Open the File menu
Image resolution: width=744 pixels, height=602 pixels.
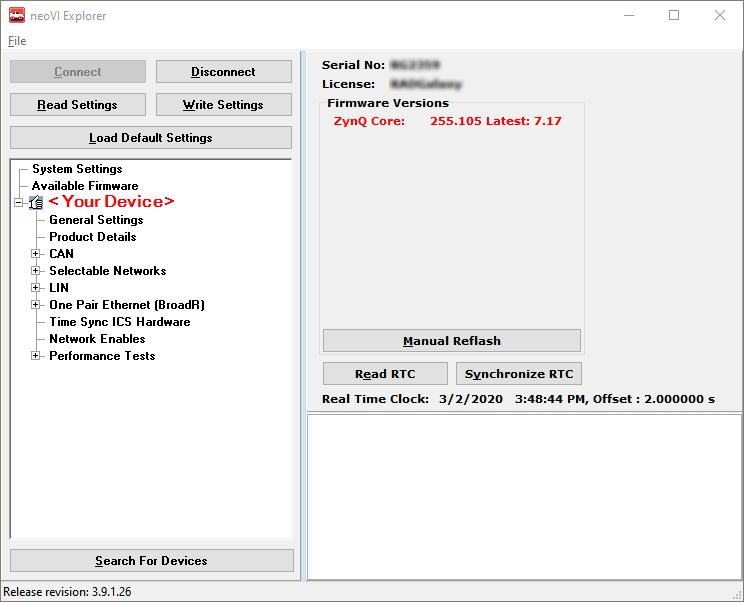[x=17, y=41]
